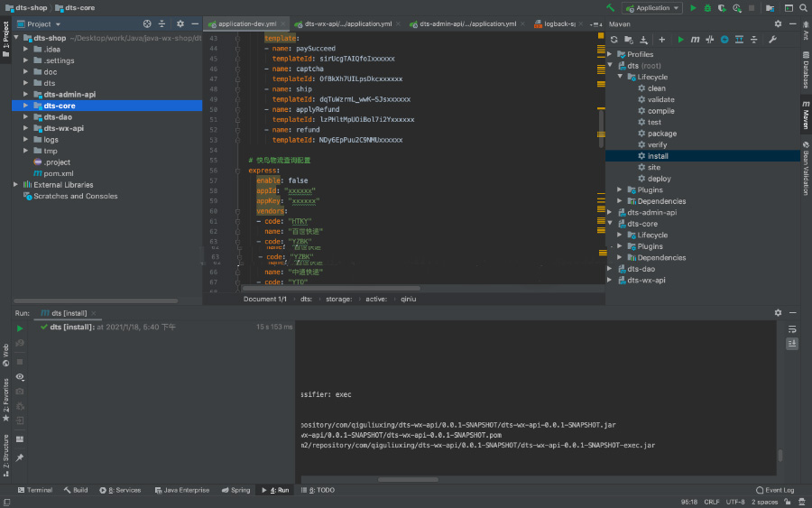Select the package lifecycle goal

[x=661, y=134]
